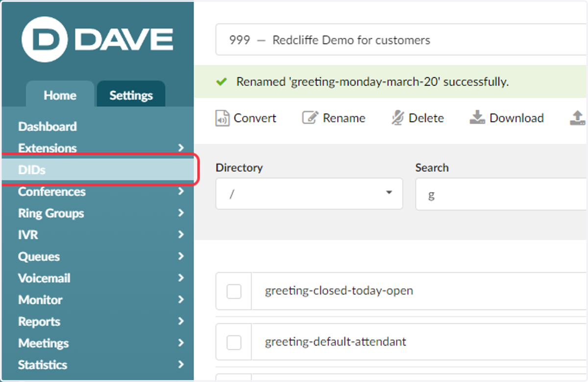Select Queues in the sidebar

[39, 256]
